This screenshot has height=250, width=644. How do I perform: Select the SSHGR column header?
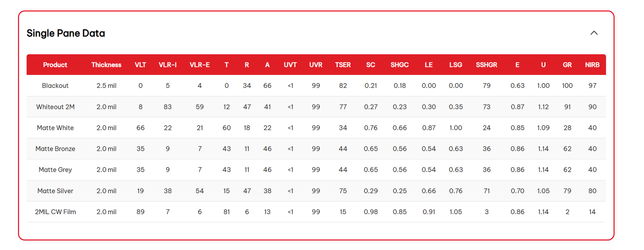coord(486,65)
